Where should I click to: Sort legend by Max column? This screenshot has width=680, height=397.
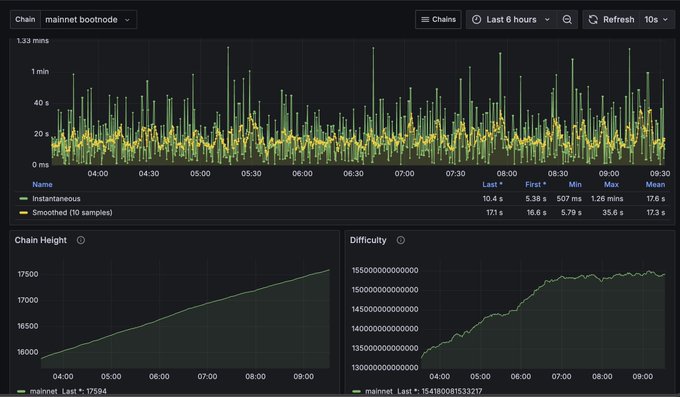coord(611,184)
